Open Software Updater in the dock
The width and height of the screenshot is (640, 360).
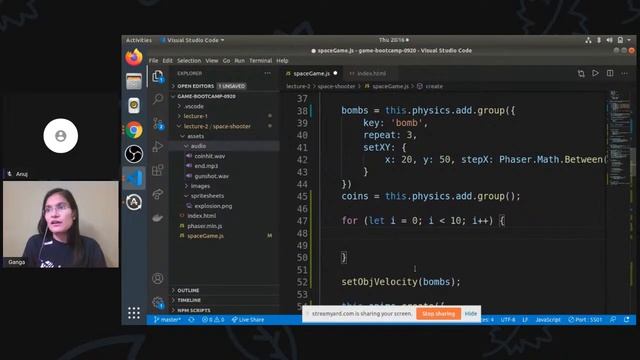pos(134,202)
